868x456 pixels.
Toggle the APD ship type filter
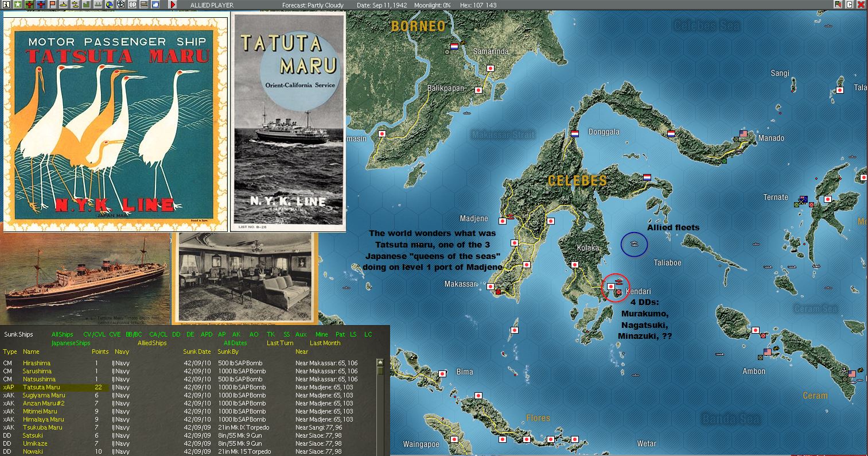coord(207,334)
